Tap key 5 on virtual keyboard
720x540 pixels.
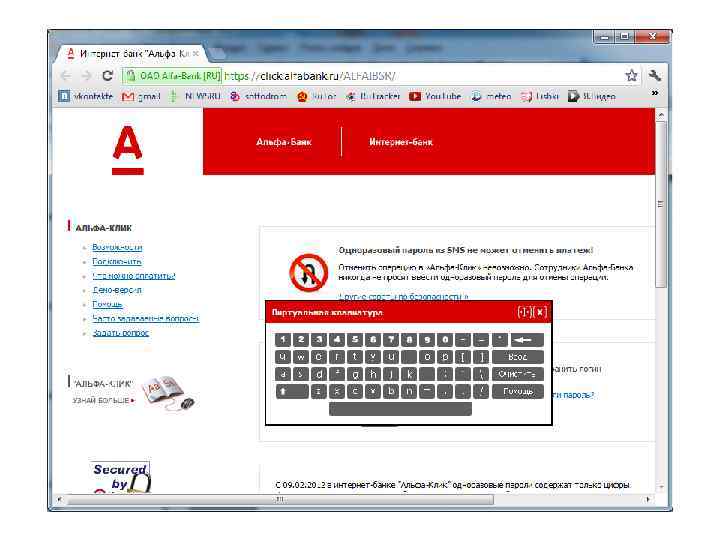click(355, 340)
